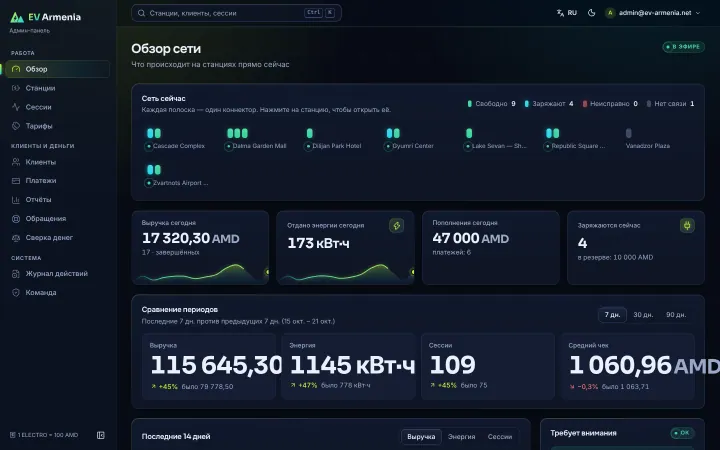Click RU language selector
Viewport: 720px width, 450px height.
[567, 13]
